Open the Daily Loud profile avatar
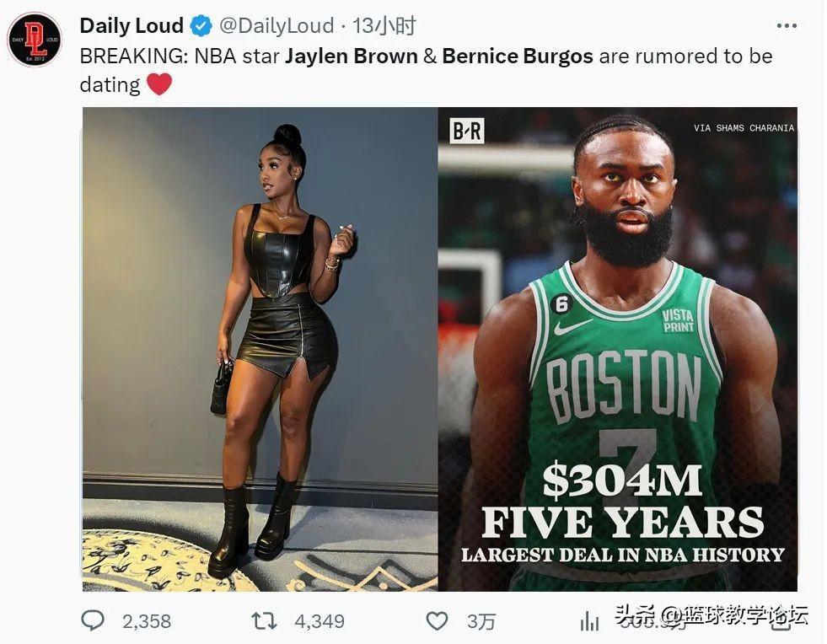This screenshot has width=827, height=644. tap(35, 40)
